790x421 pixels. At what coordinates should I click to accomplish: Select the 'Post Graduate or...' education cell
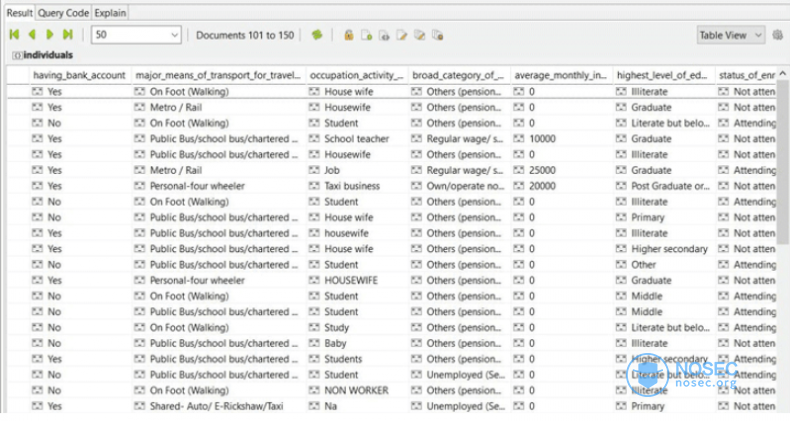click(664, 186)
